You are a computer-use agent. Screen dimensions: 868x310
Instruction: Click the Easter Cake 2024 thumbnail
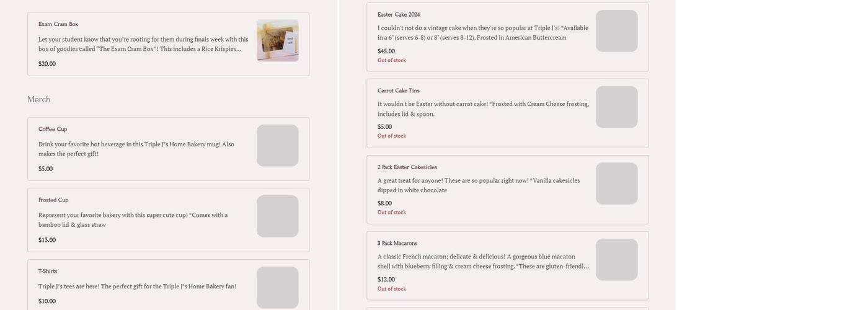point(616,31)
